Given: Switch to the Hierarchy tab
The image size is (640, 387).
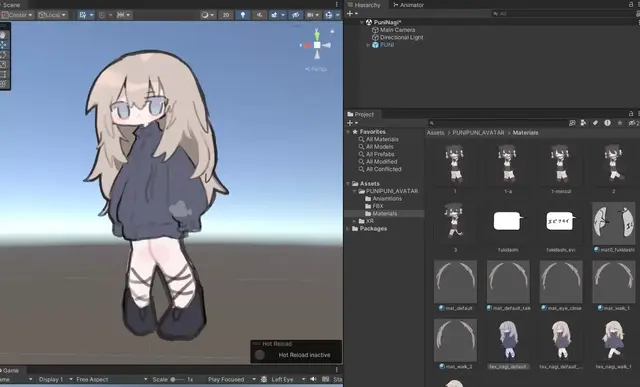Looking at the screenshot, I should (364, 5).
